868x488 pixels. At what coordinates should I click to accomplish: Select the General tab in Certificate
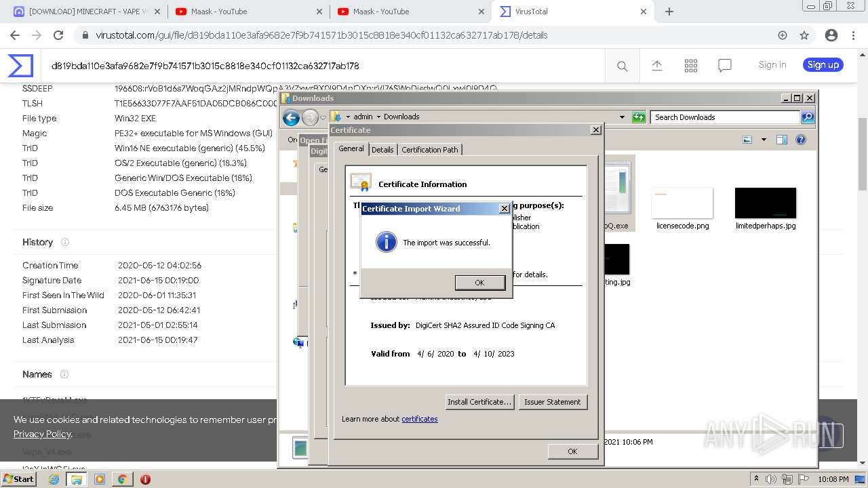coord(351,148)
